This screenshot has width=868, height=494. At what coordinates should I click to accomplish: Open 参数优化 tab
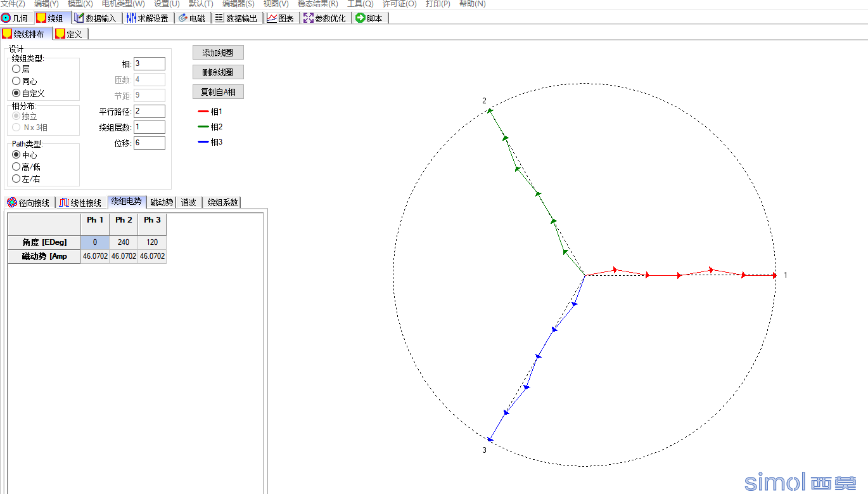(325, 18)
